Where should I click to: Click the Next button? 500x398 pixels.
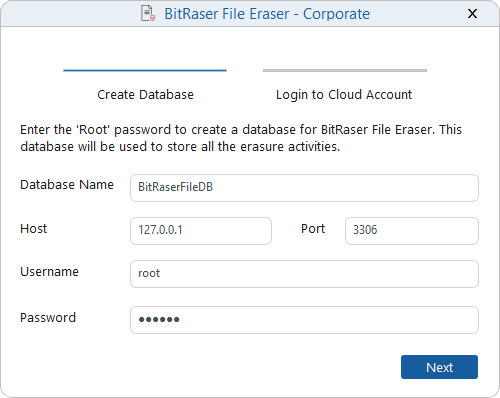439,367
